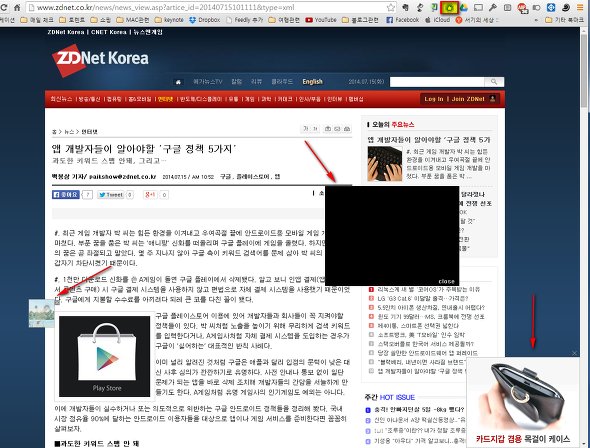The height and width of the screenshot is (448, 590).
Task: Click the 인터넷 breadcrumb link
Action: click(90, 132)
